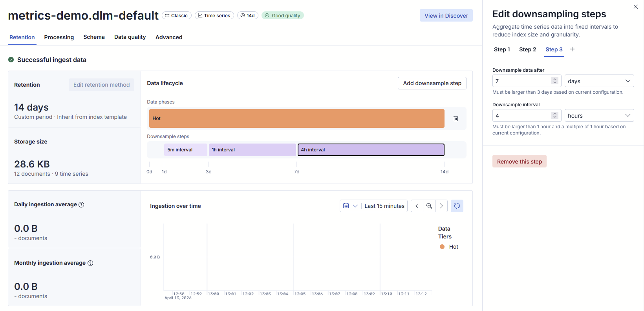
Task: Open the Data quality tab
Action: 130,37
